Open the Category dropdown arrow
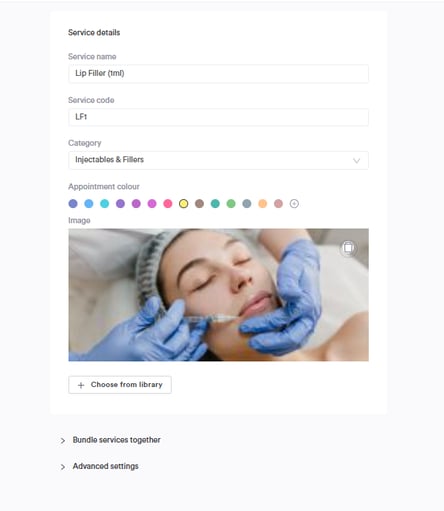Image resolution: width=444 pixels, height=511 pixels. coord(356,161)
